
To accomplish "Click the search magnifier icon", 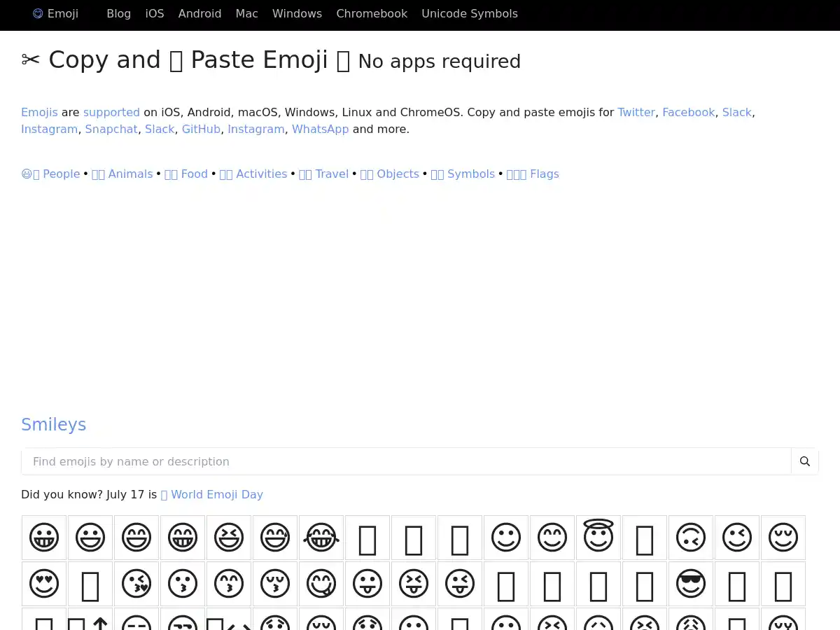I will pos(804,461).
